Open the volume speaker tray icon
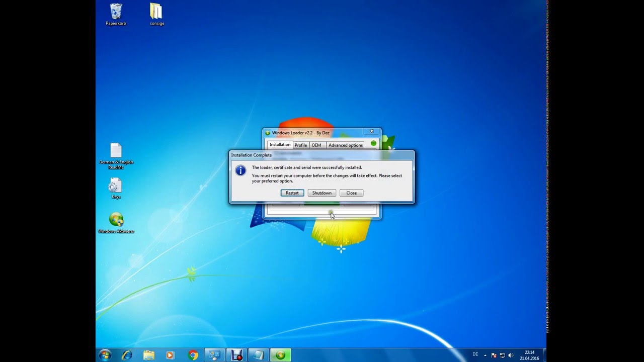 coord(511,355)
